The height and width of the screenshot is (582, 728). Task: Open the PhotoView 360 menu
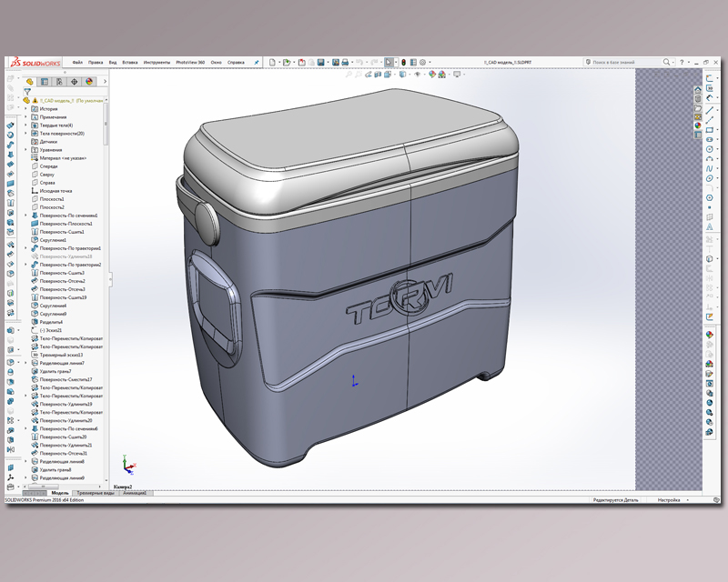(190, 62)
